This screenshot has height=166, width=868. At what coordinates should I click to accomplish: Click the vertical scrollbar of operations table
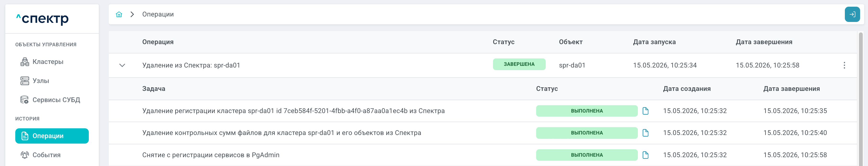[x=861, y=99]
